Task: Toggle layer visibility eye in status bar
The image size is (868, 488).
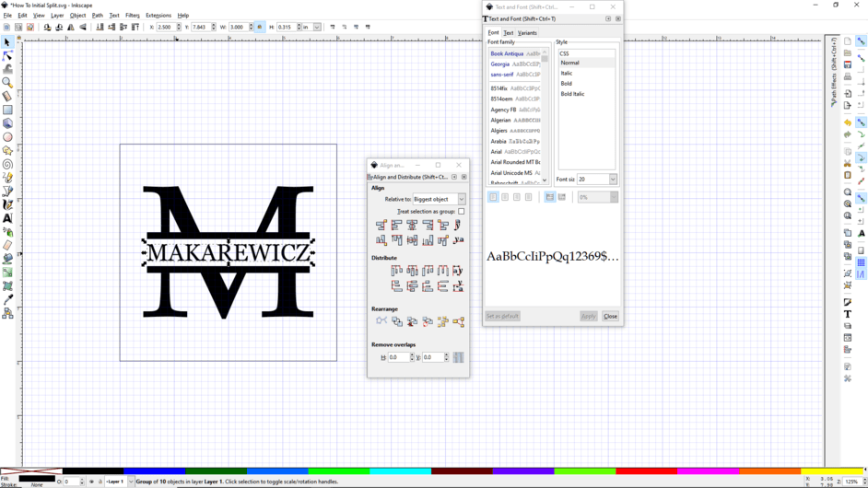Action: click(x=92, y=482)
